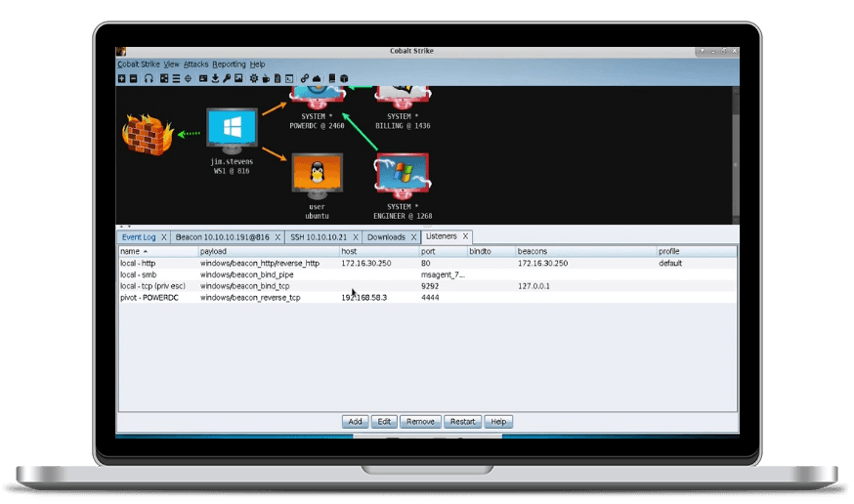Show targets with the crosshair icon
Screen dimensions: 854x504
[188, 78]
